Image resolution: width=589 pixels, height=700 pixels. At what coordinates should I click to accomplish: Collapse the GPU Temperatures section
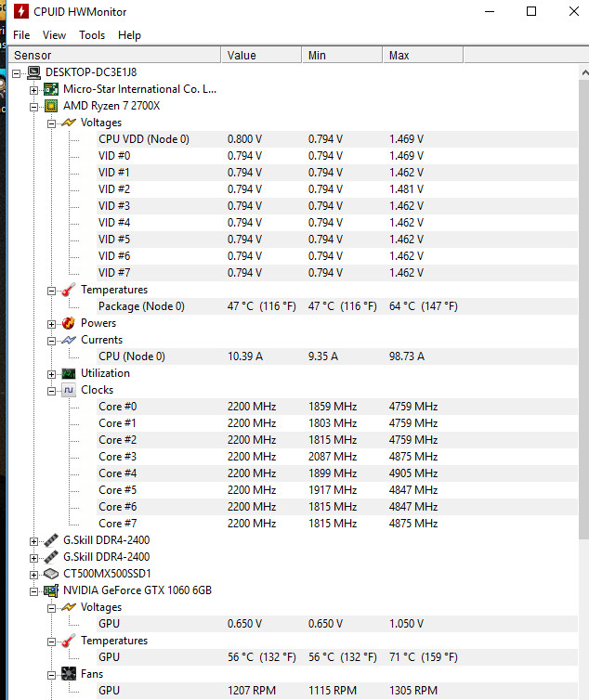[x=51, y=642]
